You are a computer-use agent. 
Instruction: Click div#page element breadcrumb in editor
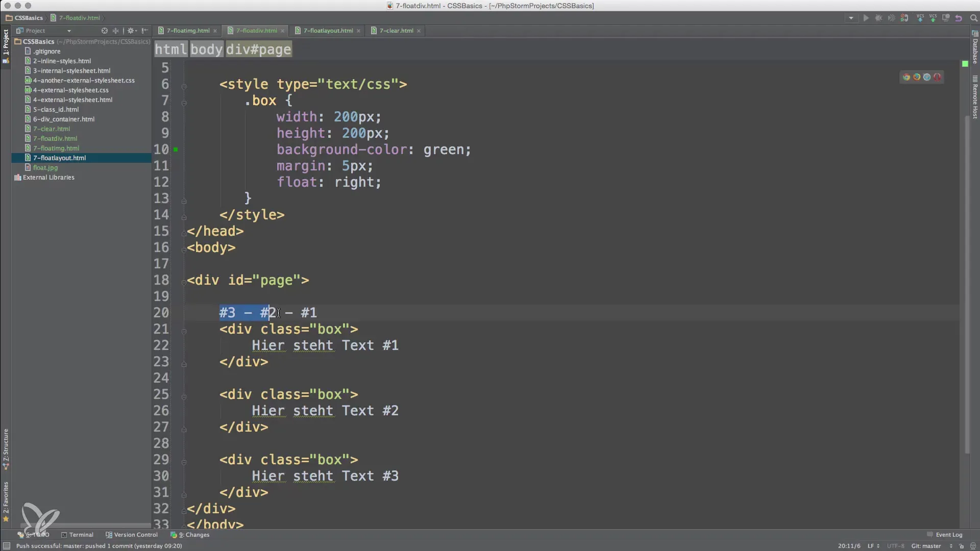pos(259,49)
